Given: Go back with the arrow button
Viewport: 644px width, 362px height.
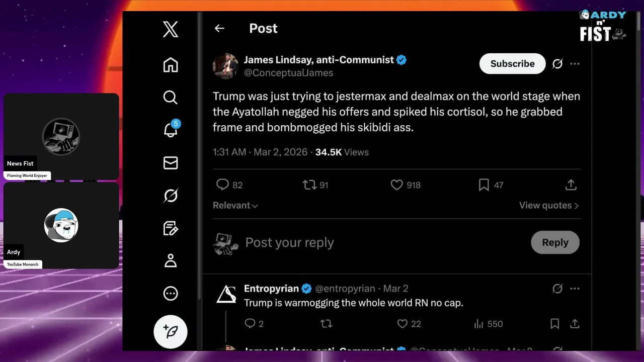Looking at the screenshot, I should (219, 29).
